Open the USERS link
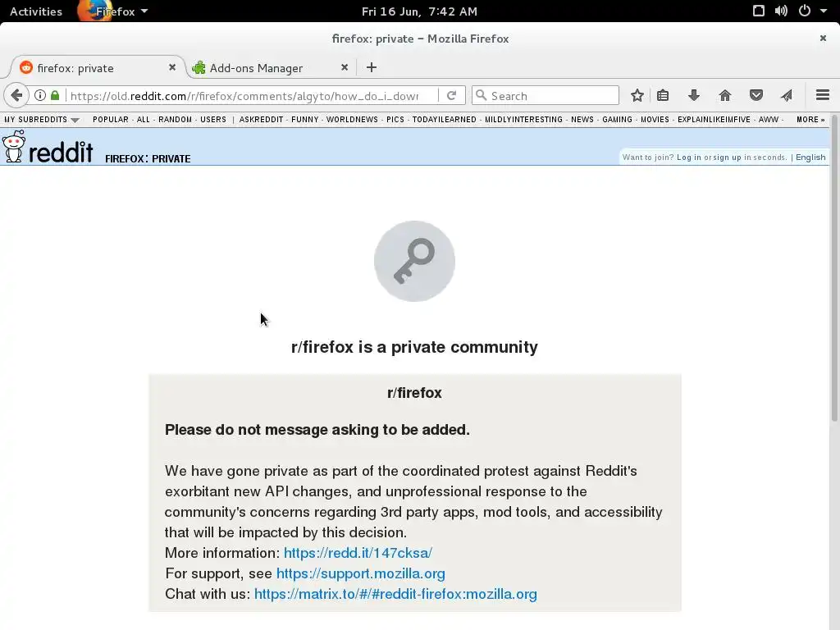Screen dimensions: 840x630 213,120
